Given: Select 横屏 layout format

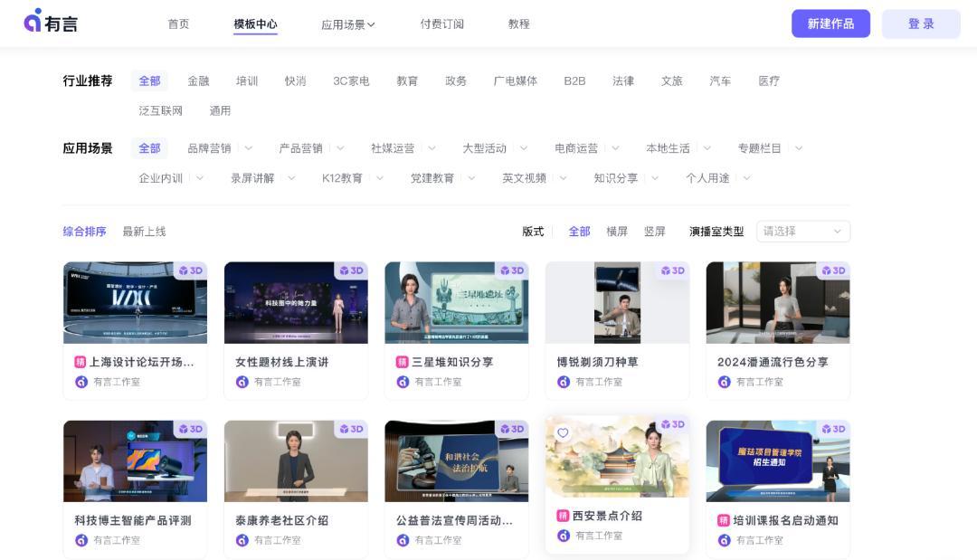Looking at the screenshot, I should 617,232.
